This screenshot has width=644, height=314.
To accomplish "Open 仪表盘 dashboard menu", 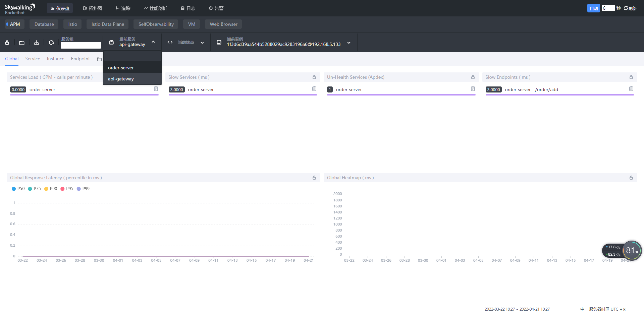I will coord(60,8).
